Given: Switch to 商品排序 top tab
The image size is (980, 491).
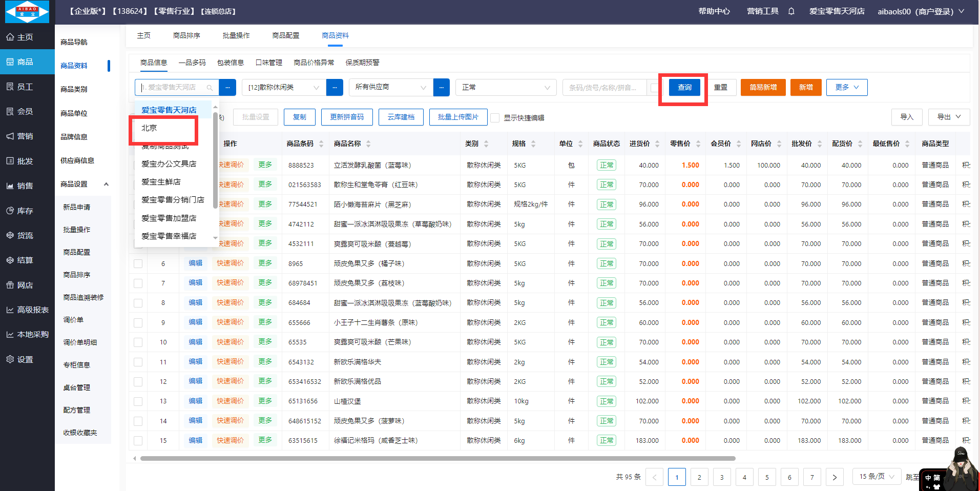Looking at the screenshot, I should [x=186, y=35].
